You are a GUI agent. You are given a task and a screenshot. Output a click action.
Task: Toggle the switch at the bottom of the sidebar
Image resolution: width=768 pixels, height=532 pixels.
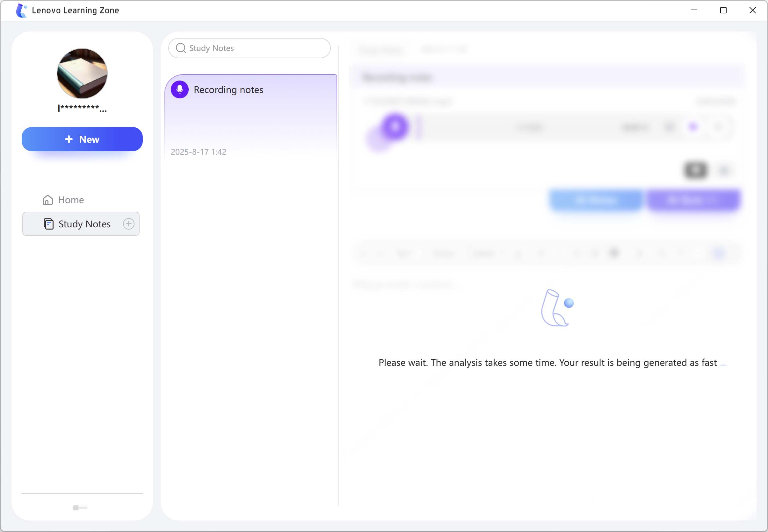pyautogui.click(x=79, y=508)
